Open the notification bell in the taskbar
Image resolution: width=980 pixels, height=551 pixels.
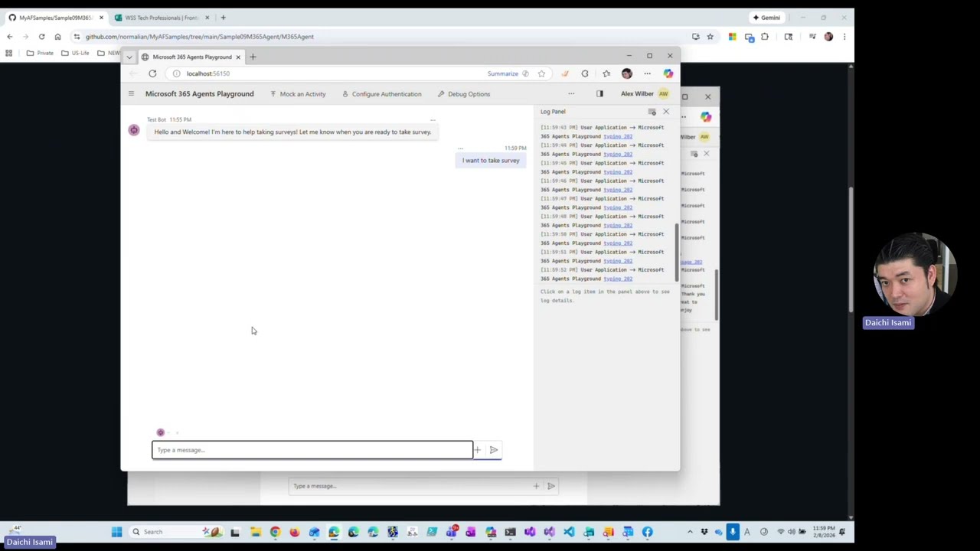coord(842,532)
